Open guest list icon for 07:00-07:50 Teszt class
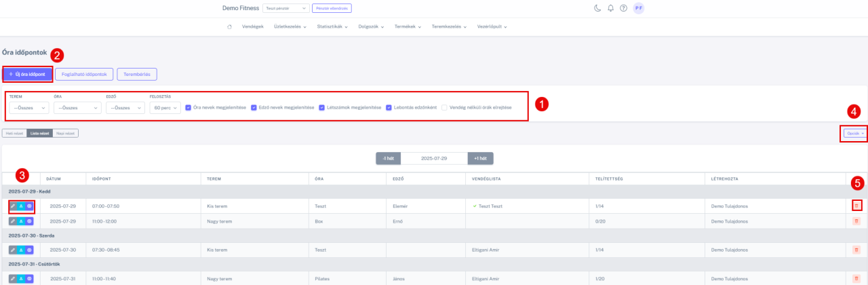The width and height of the screenshot is (868, 285). click(x=21, y=206)
